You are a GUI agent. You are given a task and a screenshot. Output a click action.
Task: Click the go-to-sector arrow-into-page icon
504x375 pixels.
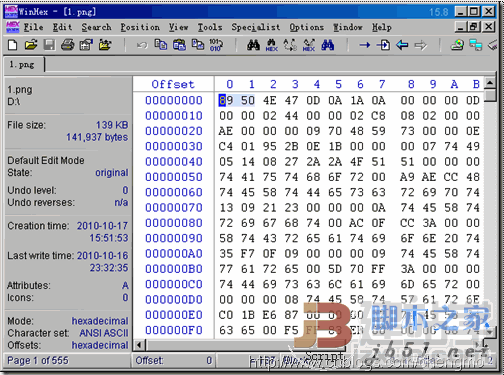(383, 45)
